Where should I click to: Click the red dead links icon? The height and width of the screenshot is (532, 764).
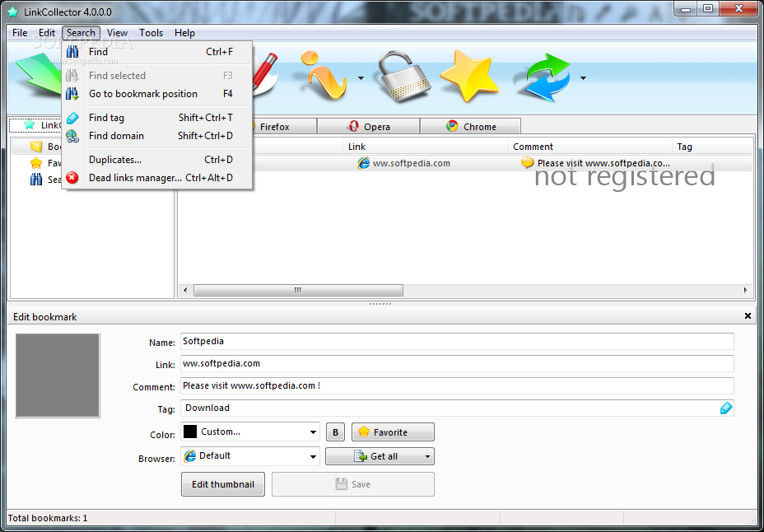click(72, 178)
